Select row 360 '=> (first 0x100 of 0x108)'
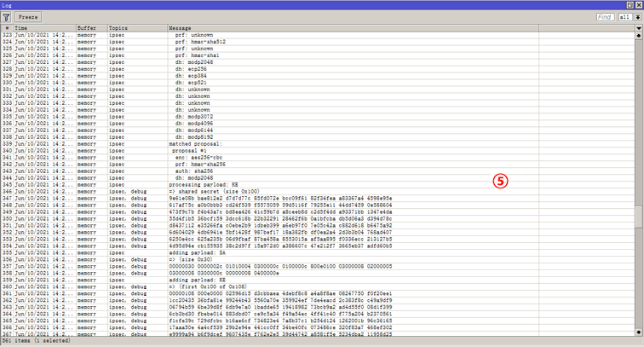The width and height of the screenshot is (644, 347). point(318,286)
